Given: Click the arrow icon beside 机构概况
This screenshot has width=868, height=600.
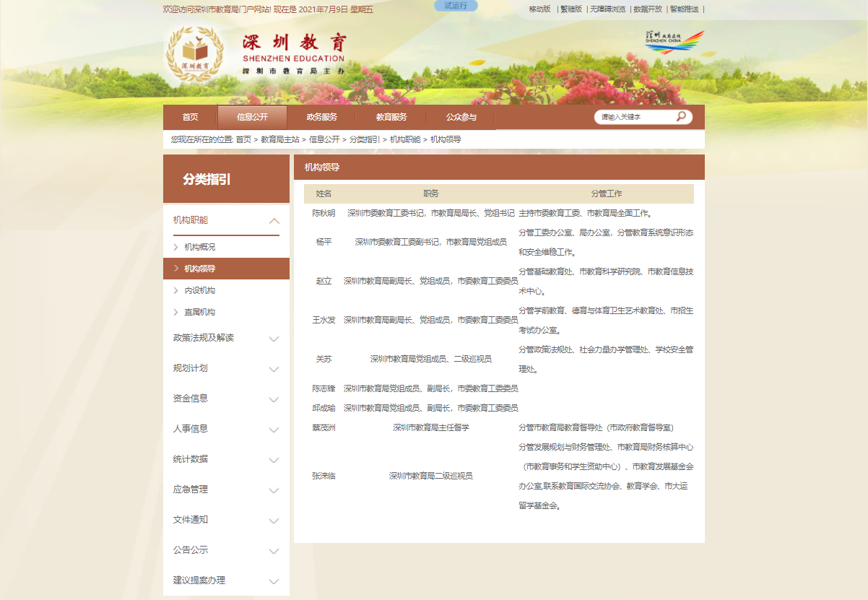Looking at the screenshot, I should coord(175,247).
